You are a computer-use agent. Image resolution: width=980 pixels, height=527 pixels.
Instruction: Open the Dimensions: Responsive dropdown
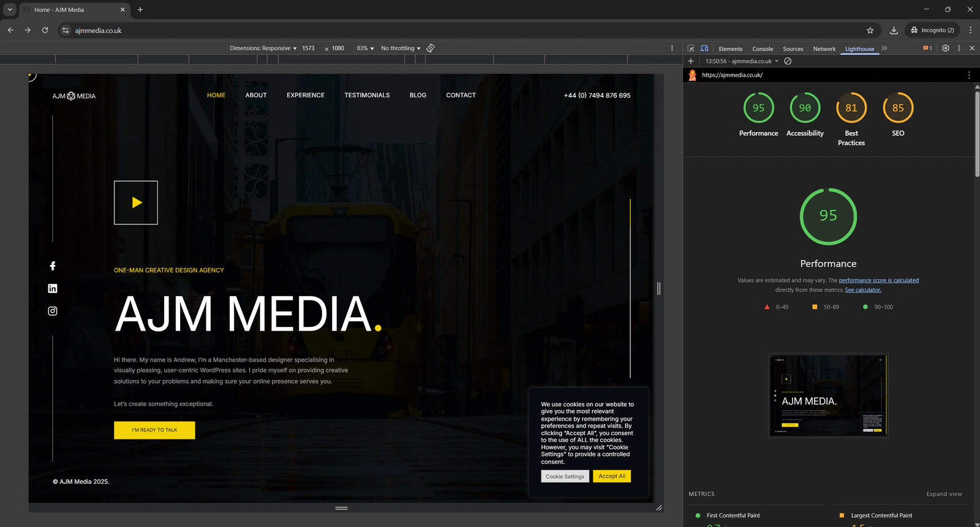(x=263, y=48)
